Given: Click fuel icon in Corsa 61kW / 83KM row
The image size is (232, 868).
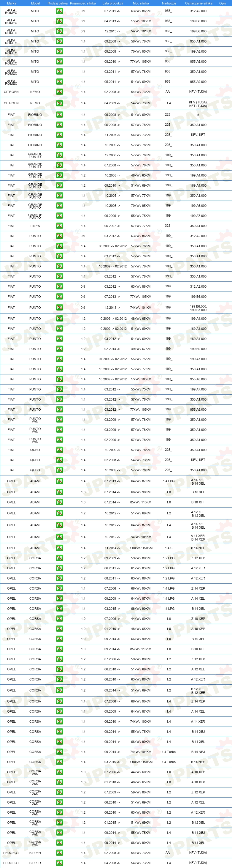Looking at the screenshot, I should coord(60,568).
